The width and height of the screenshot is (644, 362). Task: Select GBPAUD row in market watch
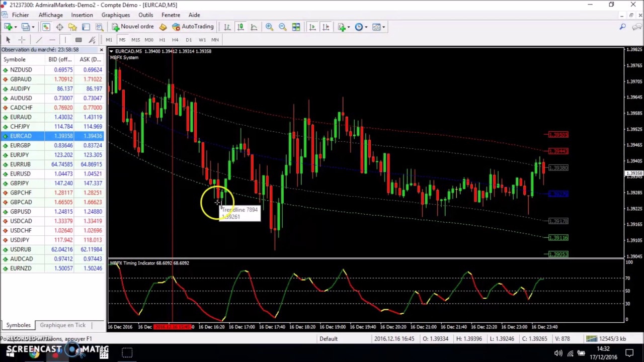52,79
